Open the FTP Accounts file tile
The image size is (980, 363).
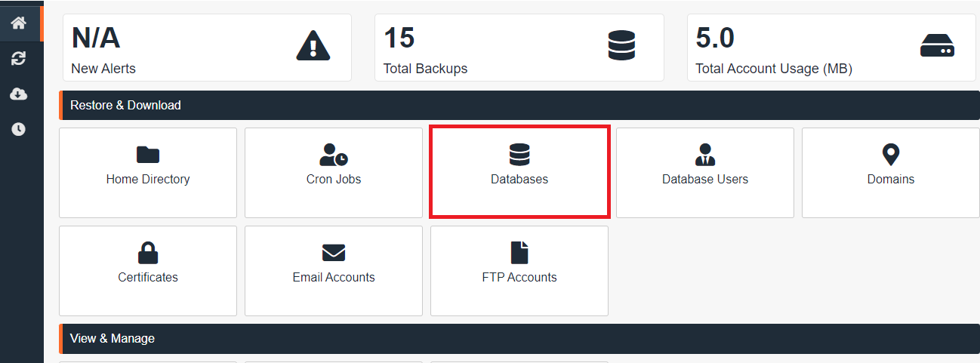519,270
